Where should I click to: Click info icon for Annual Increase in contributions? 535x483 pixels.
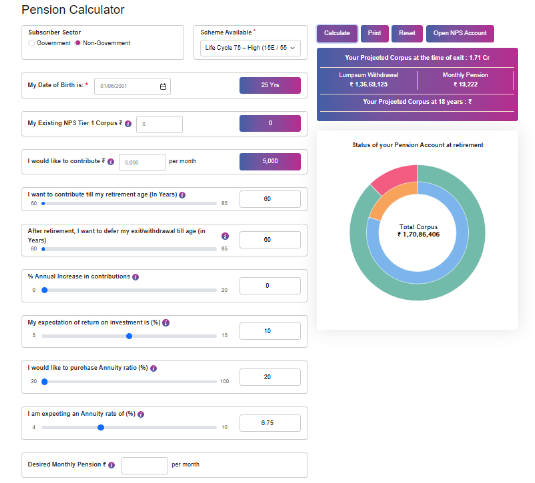tap(135, 277)
